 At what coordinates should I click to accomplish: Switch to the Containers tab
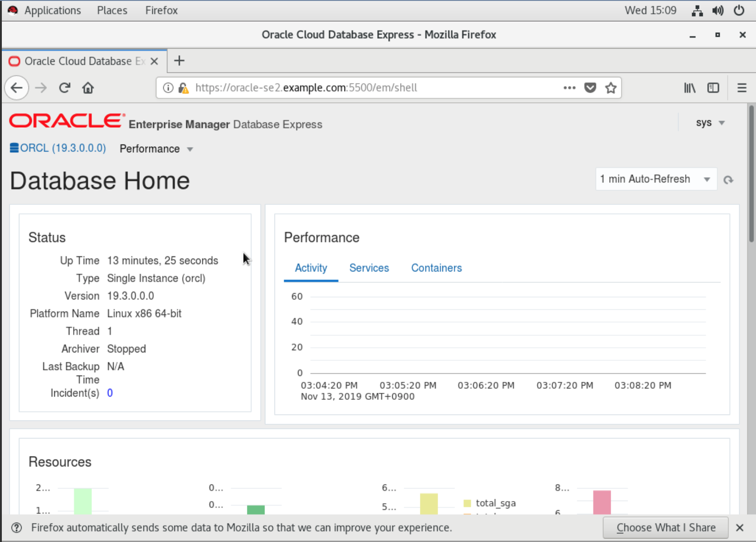[x=436, y=268]
